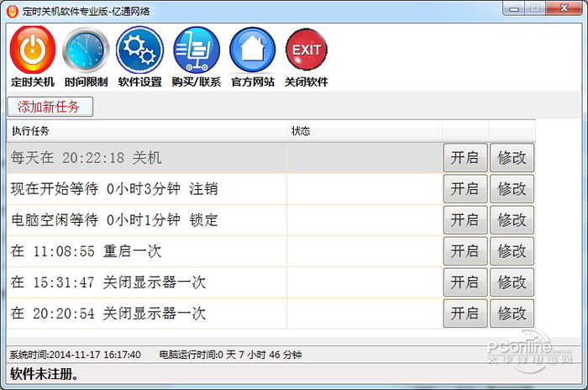Close the window with the X button
The width and height of the screenshot is (588, 390).
point(564,8)
